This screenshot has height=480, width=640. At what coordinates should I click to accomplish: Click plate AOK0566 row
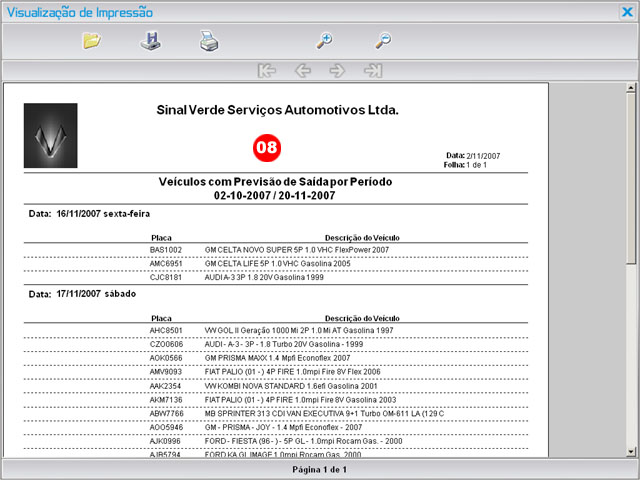coord(276,358)
